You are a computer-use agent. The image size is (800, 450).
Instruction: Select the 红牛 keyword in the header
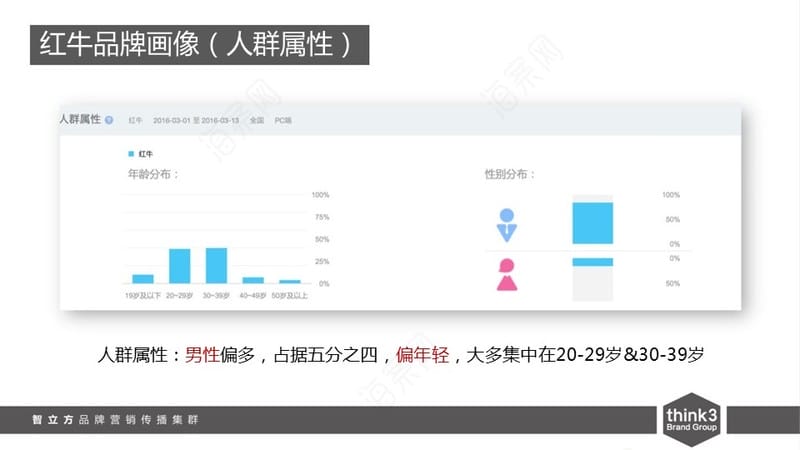coord(135,120)
